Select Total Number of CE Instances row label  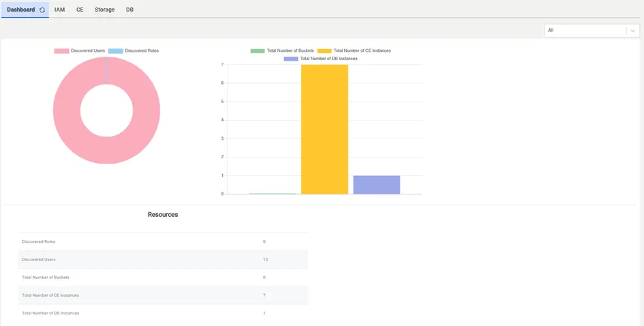[x=50, y=295]
